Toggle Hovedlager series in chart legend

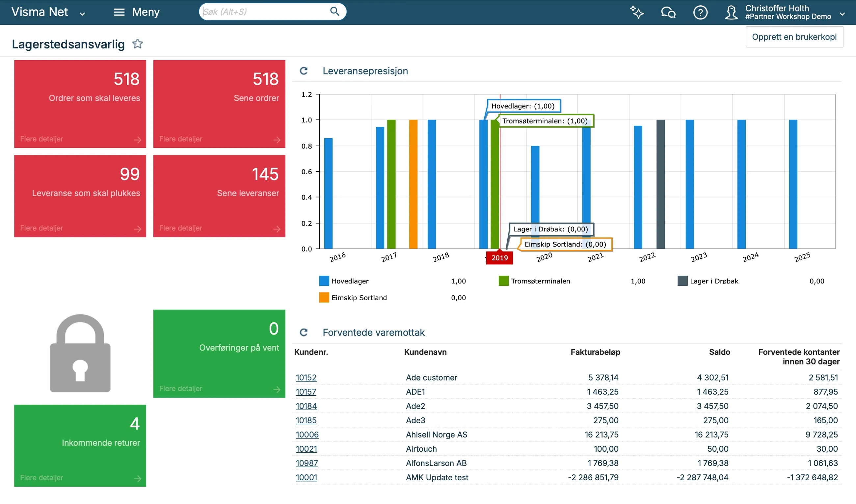pyautogui.click(x=350, y=281)
